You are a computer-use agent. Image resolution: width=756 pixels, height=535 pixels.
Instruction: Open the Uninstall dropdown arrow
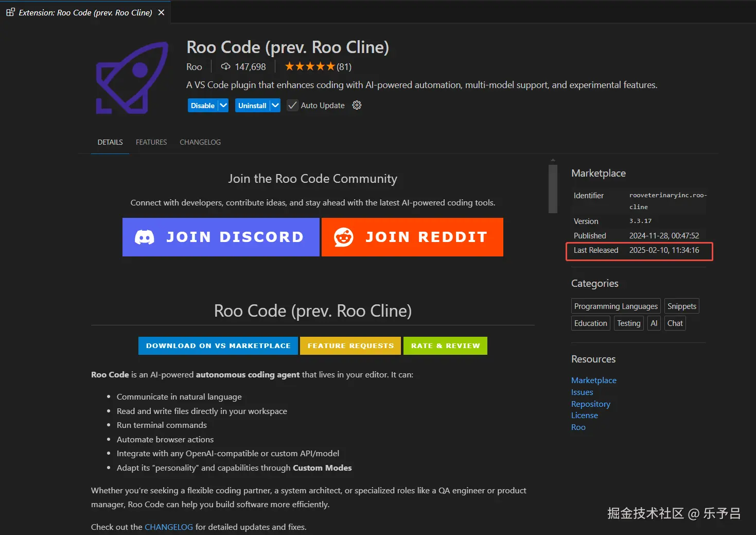[275, 105]
